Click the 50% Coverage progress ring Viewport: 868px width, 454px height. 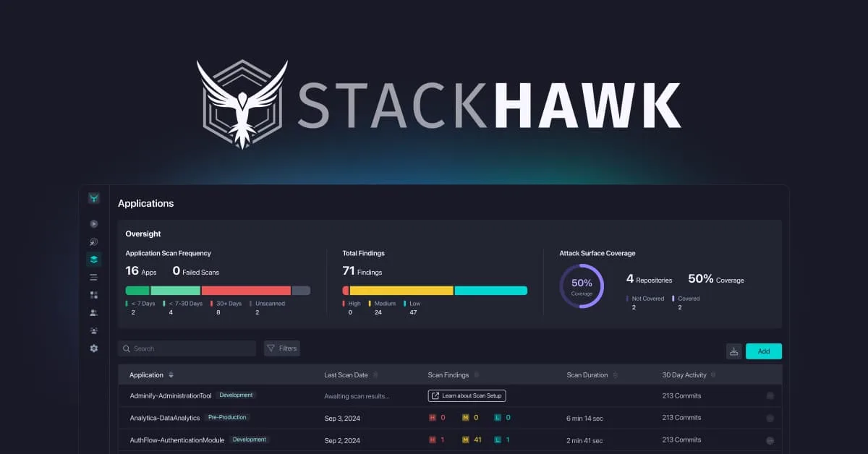point(582,286)
